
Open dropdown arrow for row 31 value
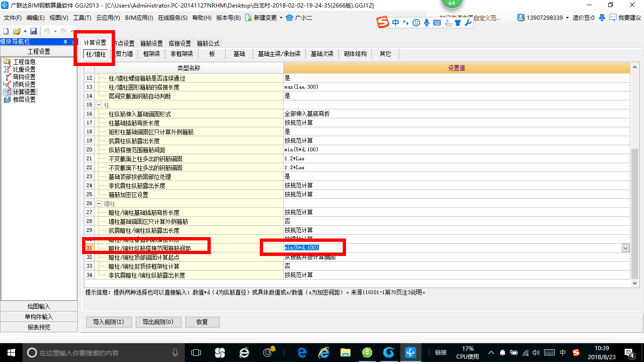click(x=626, y=248)
